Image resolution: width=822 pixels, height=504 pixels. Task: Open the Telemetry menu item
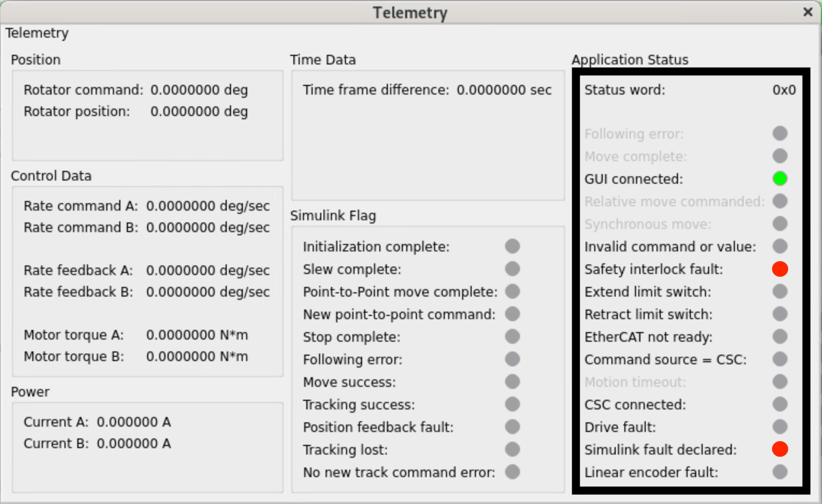(x=37, y=33)
